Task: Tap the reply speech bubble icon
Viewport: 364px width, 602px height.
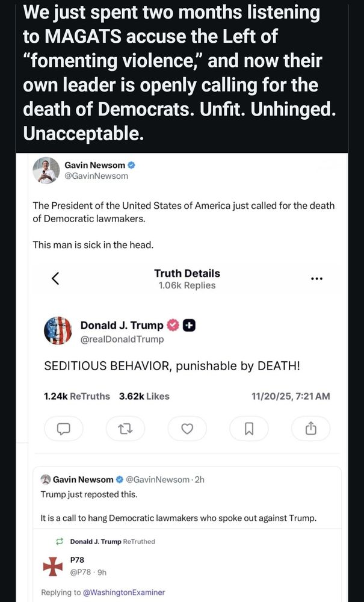Action: coord(63,429)
